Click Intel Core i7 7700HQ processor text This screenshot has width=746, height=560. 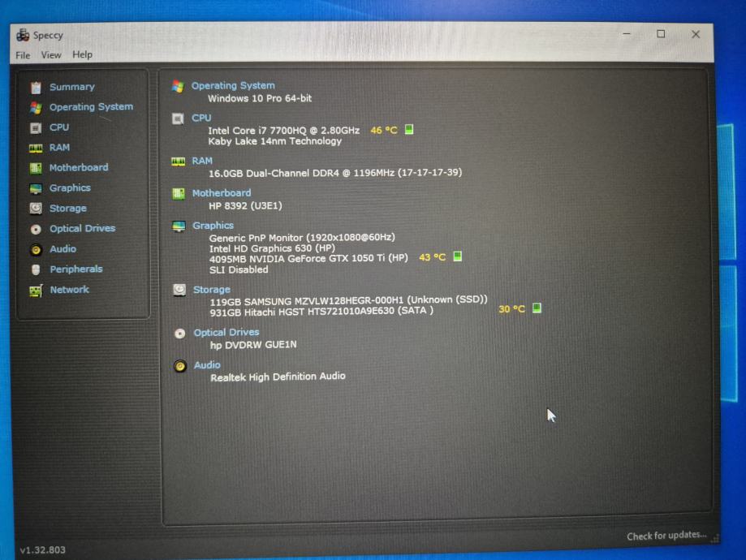283,131
